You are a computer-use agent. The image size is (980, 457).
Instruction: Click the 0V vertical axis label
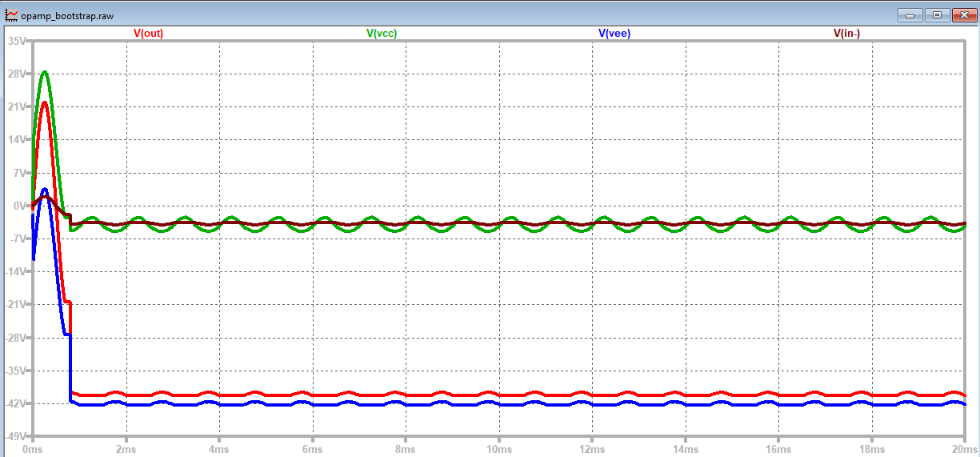[19, 206]
